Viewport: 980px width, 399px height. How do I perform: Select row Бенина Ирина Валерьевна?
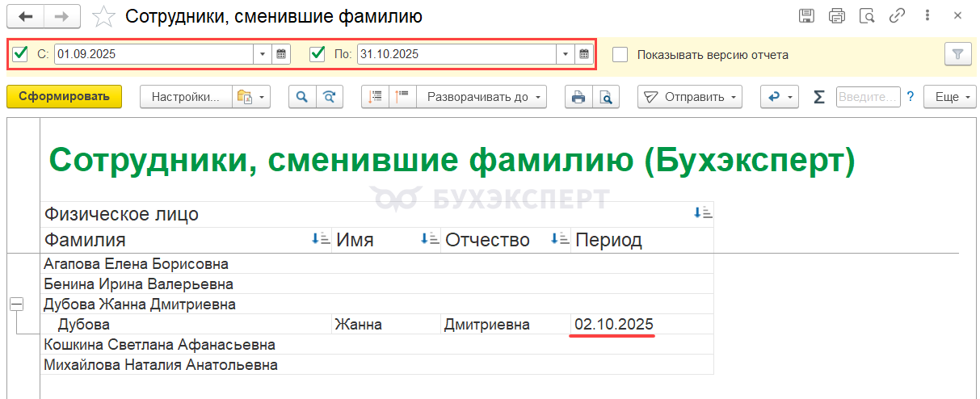pos(377,284)
